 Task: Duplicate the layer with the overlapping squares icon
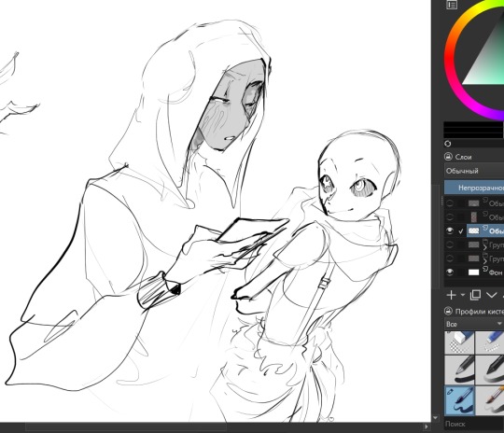(475, 295)
